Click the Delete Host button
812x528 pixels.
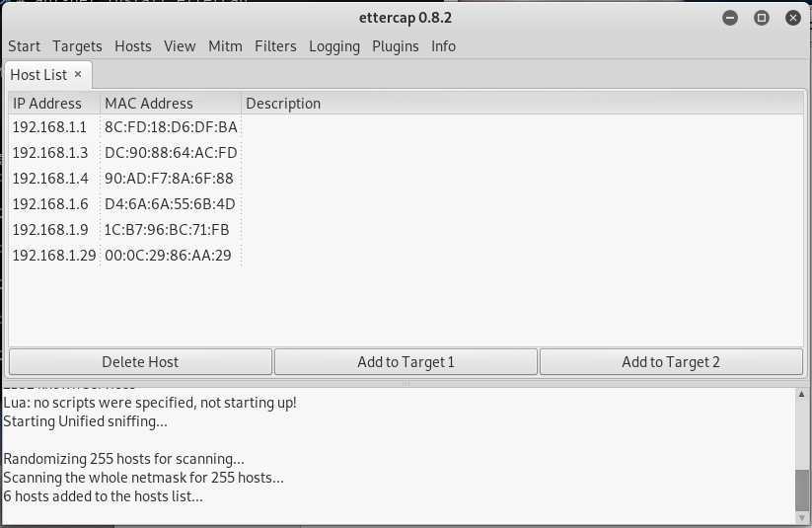(140, 361)
